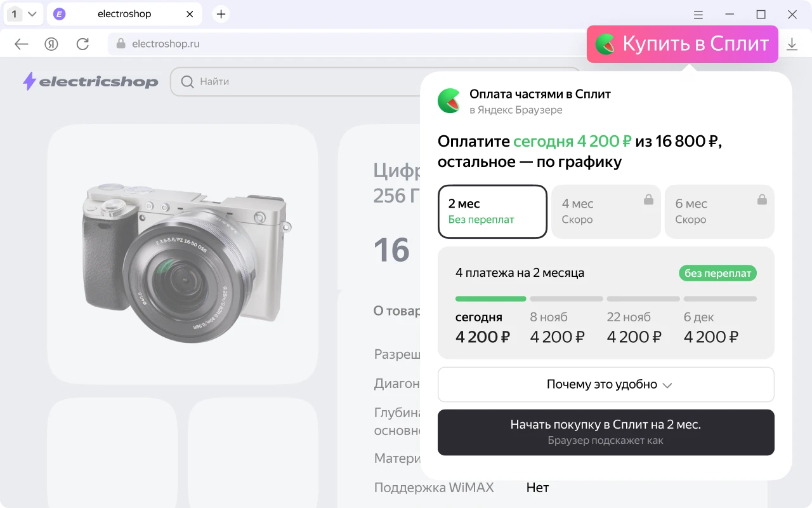The width and height of the screenshot is (812, 508).
Task: Click the green сегодня 4 200 ₽ amount
Action: [x=572, y=141]
